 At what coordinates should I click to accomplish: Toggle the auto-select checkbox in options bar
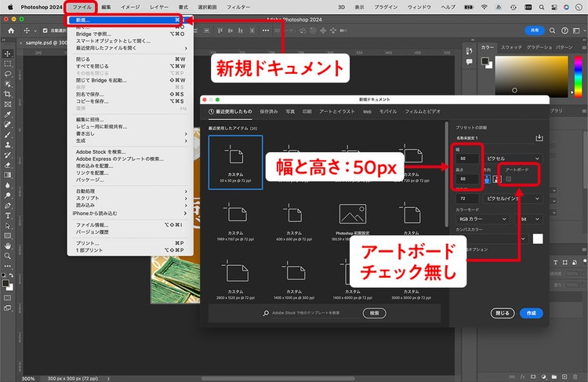tap(45, 31)
